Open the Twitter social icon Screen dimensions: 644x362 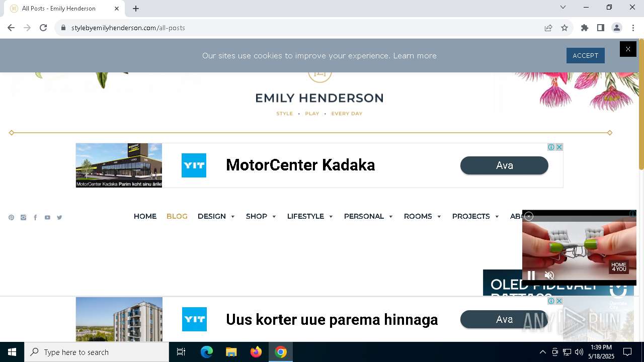(59, 218)
